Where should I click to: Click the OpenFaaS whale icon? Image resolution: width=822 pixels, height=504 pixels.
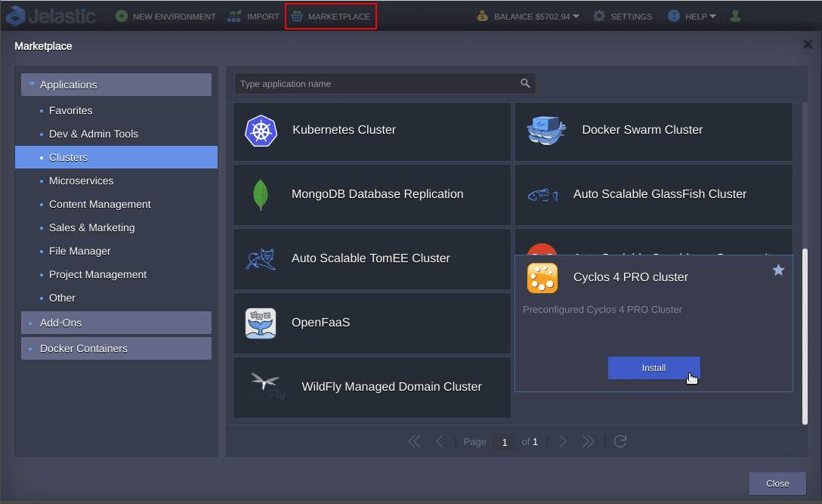[x=261, y=323]
